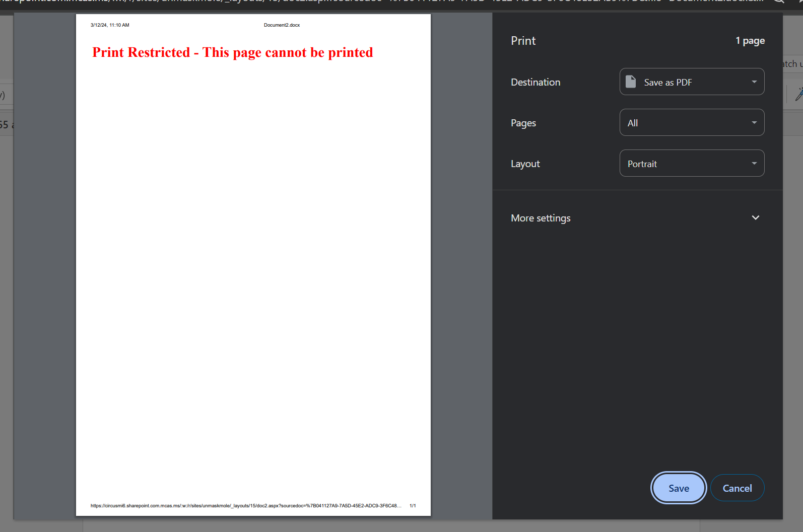The image size is (803, 532).
Task: Cancel the print dialog
Action: click(737, 488)
